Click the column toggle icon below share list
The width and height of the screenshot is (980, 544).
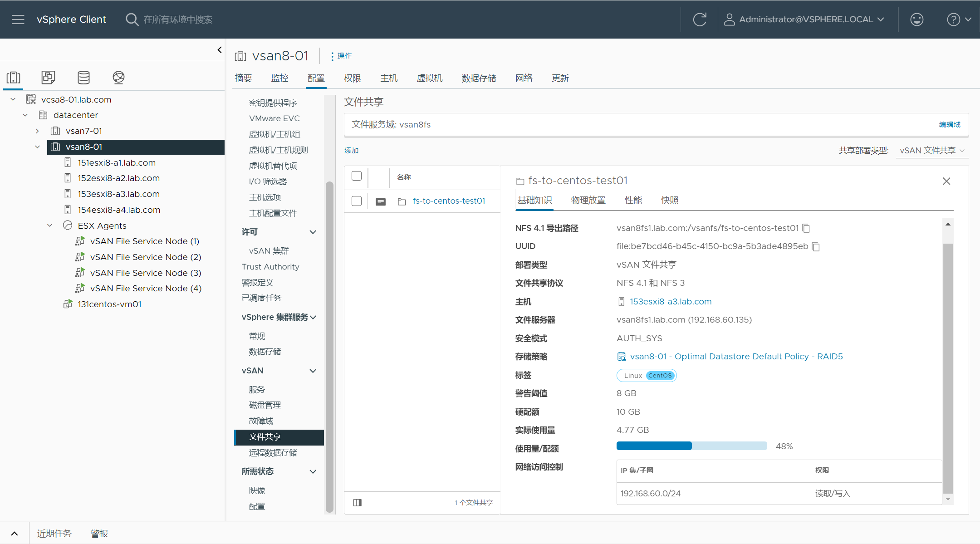pos(358,502)
